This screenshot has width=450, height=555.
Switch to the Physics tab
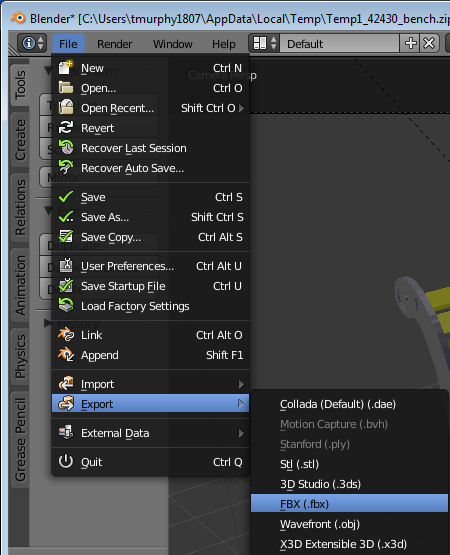[20, 357]
